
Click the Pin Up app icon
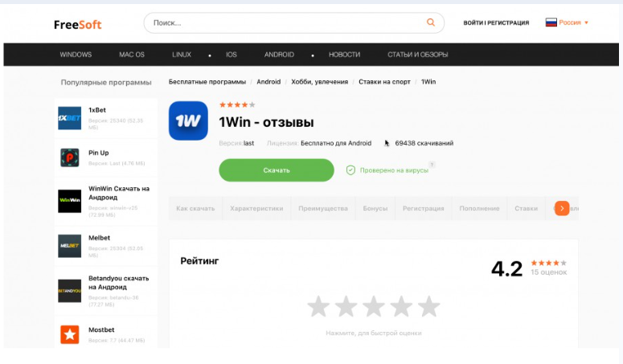(x=69, y=157)
